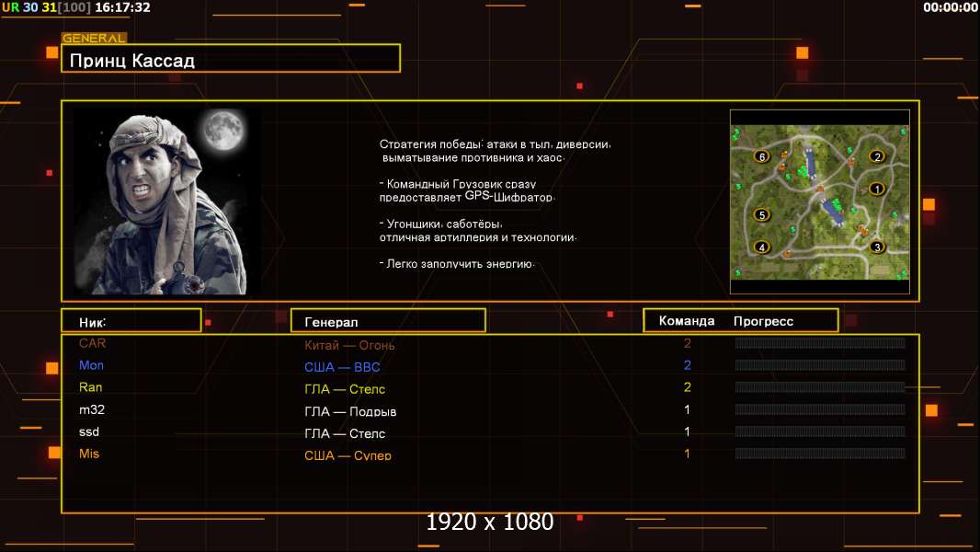Click team number 2 in Ran's row

[687, 387]
